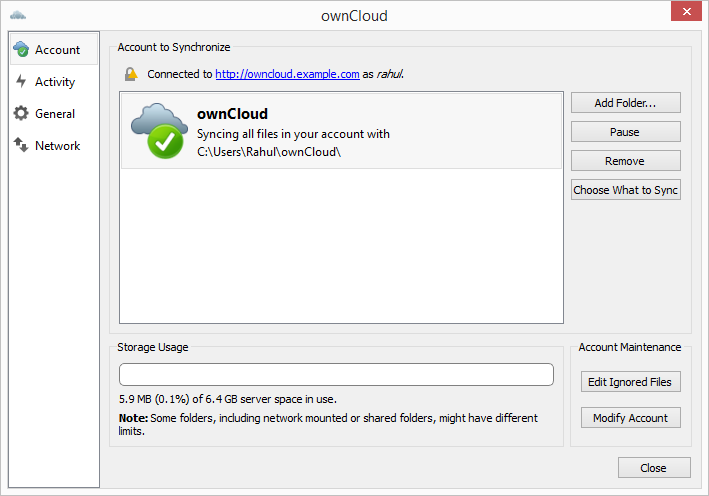Viewport: 709px width, 496px height.
Task: Click the padlock connection security icon
Action: click(x=131, y=74)
